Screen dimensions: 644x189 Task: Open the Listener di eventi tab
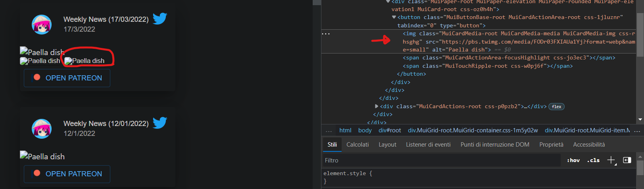(x=428, y=145)
